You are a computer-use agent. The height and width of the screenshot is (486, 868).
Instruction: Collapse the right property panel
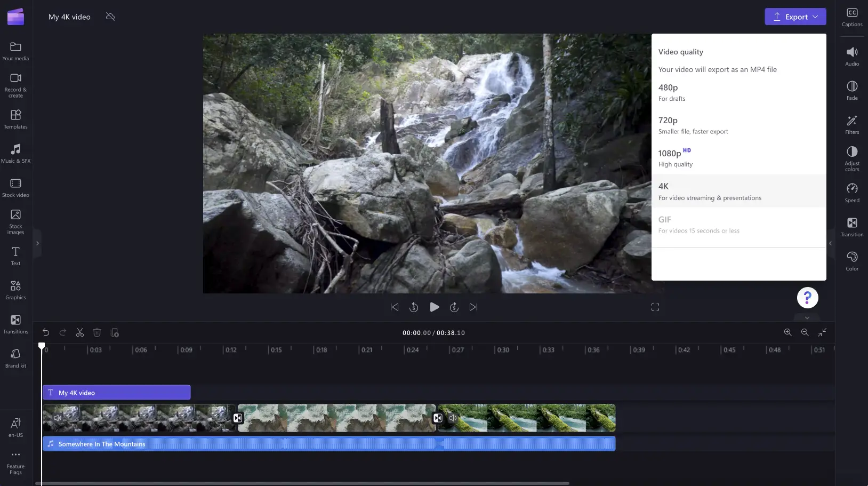[x=830, y=243]
